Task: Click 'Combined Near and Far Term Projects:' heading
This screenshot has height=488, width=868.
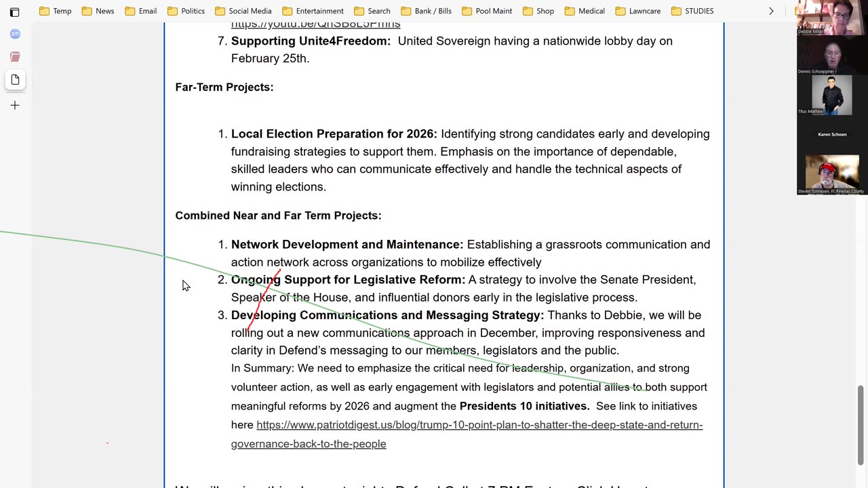Action: pos(278,216)
